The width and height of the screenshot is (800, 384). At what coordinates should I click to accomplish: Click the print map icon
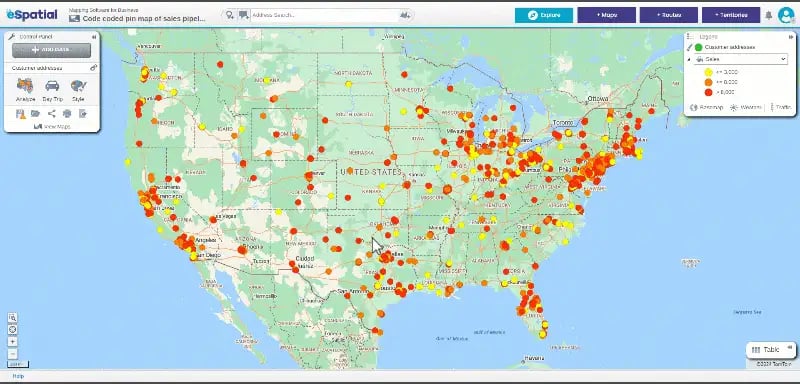coord(67,114)
